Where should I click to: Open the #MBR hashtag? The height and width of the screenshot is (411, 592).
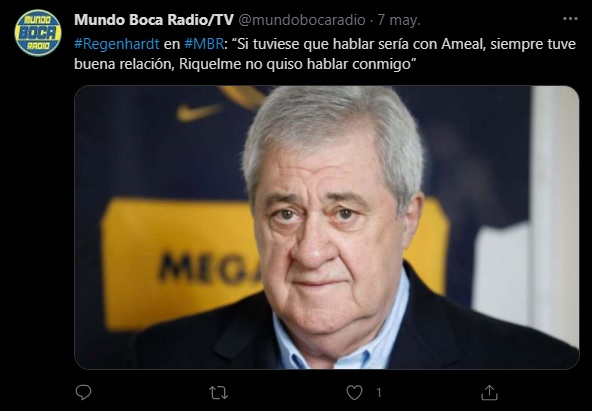click(x=204, y=44)
